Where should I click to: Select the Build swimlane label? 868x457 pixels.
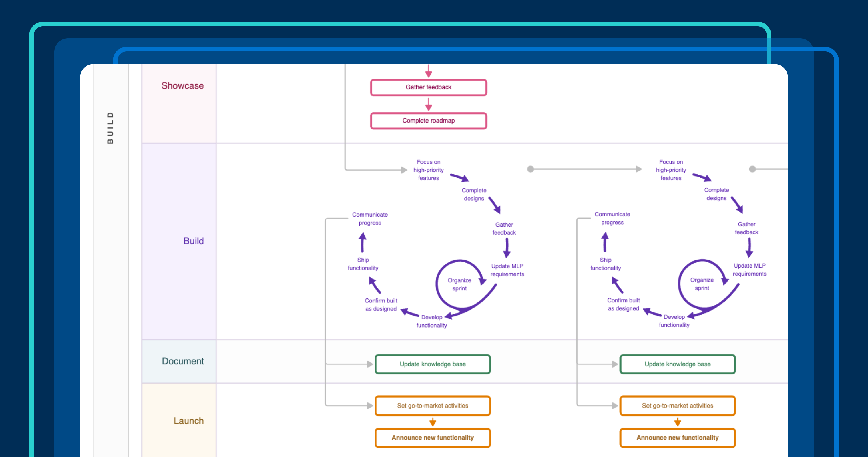coord(193,241)
